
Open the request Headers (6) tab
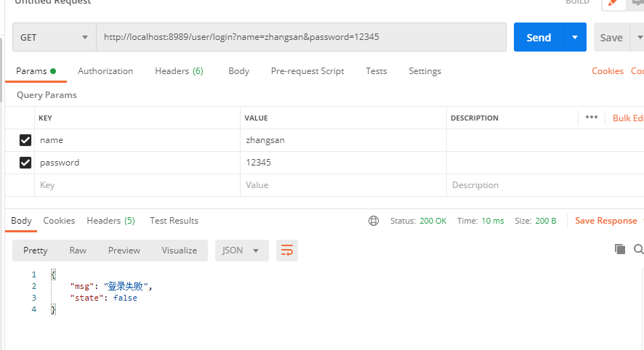(179, 71)
